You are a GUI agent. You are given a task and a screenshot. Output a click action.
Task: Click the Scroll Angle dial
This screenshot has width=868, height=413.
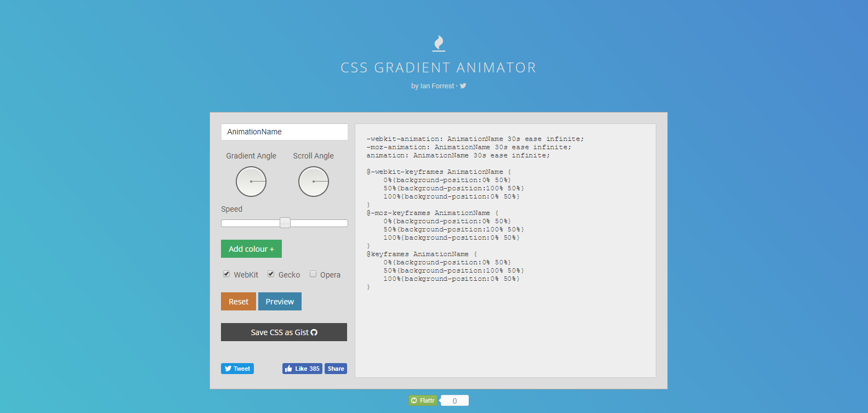[x=314, y=182]
